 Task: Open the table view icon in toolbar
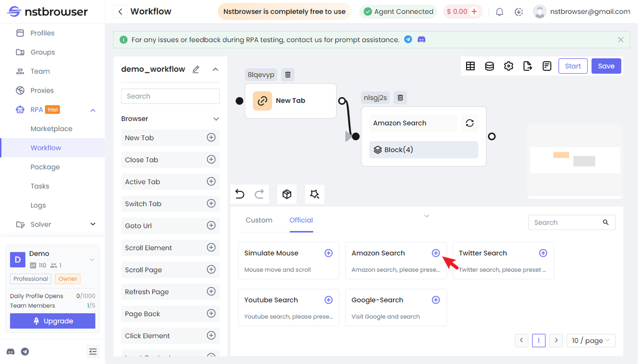coord(470,66)
